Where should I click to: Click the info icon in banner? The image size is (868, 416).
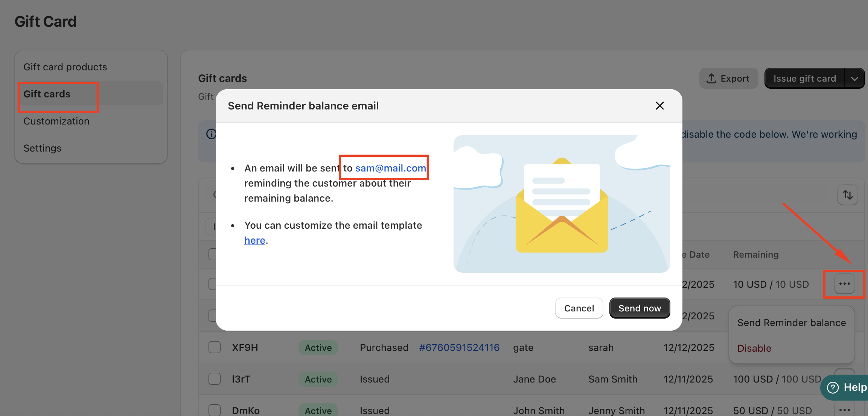coord(211,134)
